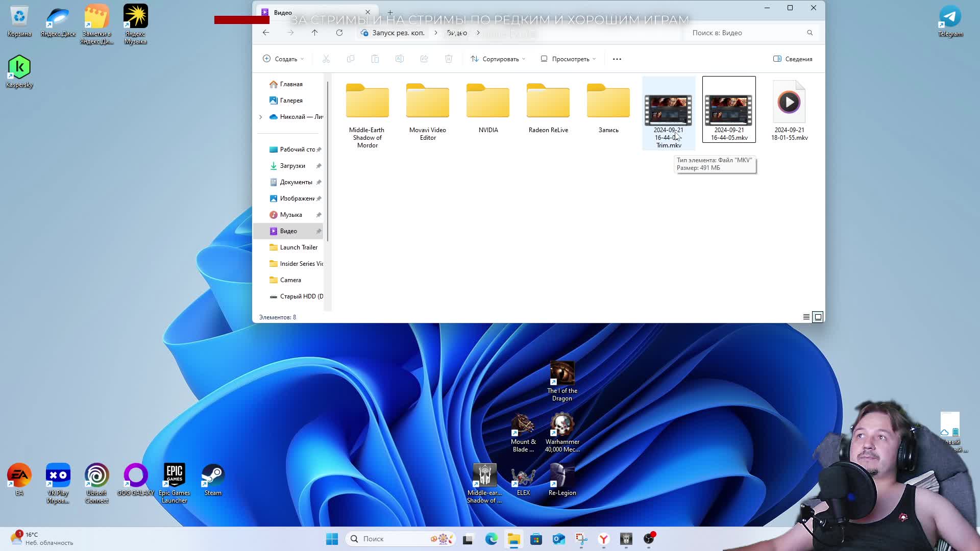Select the Middle-Earth Shadow of Mordor folder
Image resolution: width=980 pixels, height=551 pixels.
click(367, 114)
